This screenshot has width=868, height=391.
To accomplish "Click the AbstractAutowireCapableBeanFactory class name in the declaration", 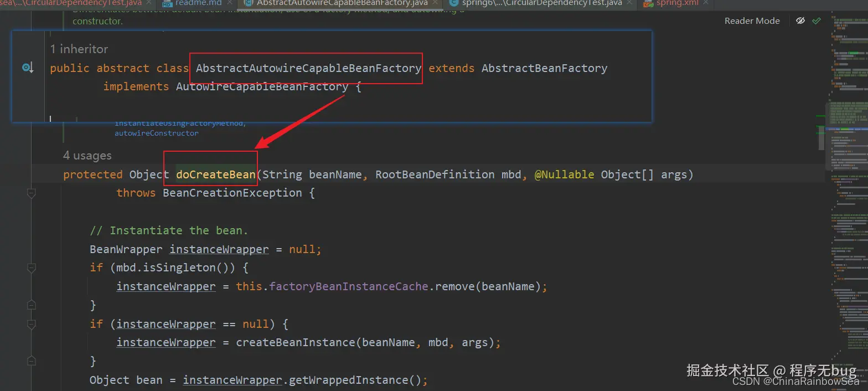I will coord(308,68).
